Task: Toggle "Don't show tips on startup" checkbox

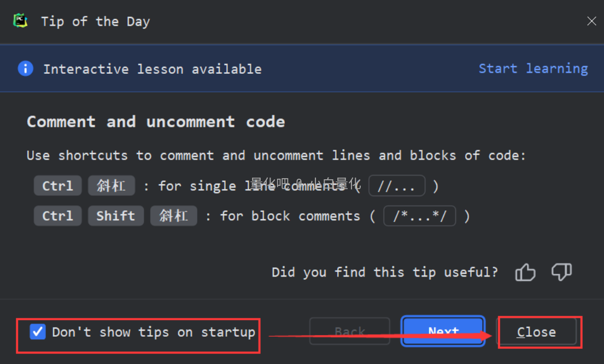Action: click(x=38, y=332)
